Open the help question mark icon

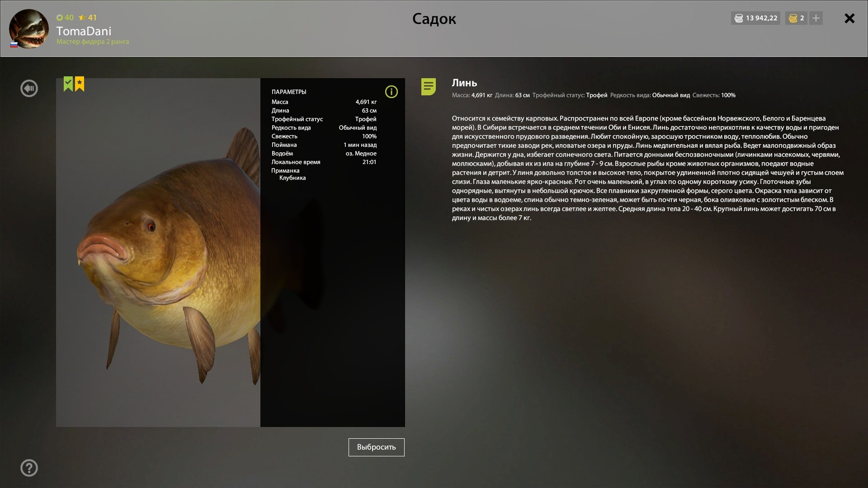point(29,468)
